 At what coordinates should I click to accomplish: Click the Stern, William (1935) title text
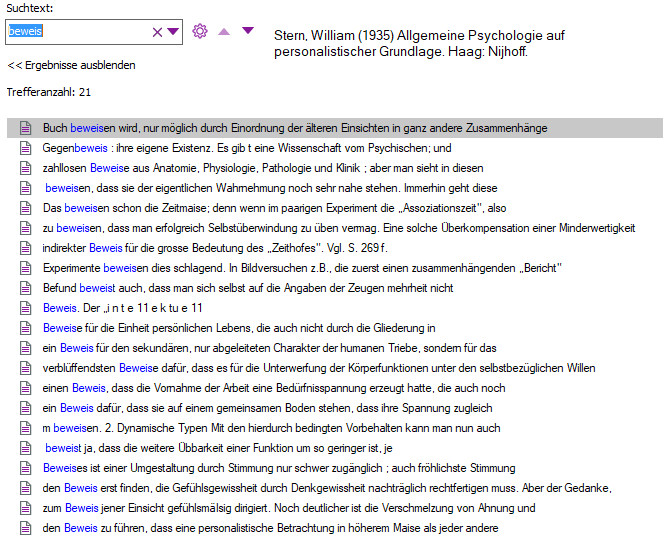(419, 43)
